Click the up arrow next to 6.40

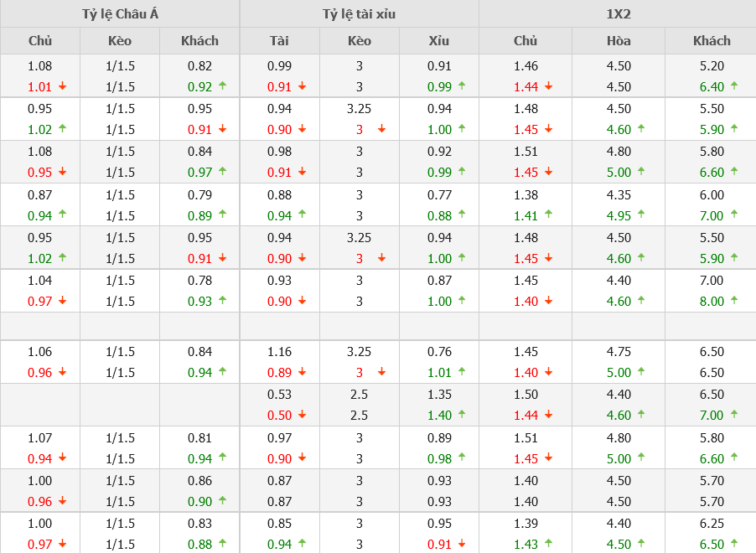[734, 85]
